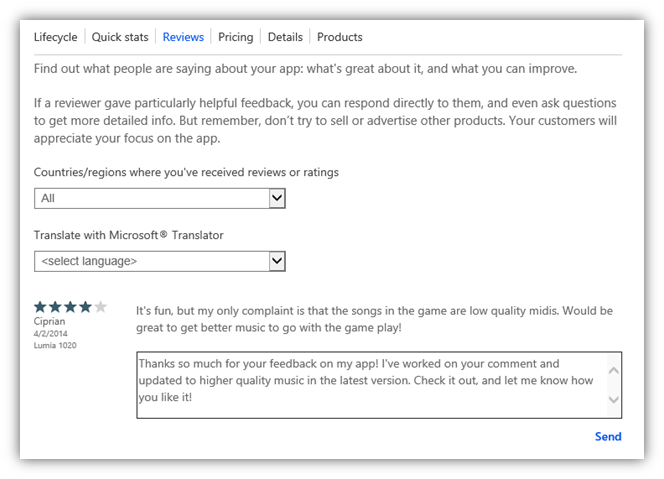Open the Lifecycle tab
Viewport: 664px width, 479px height.
(x=55, y=37)
